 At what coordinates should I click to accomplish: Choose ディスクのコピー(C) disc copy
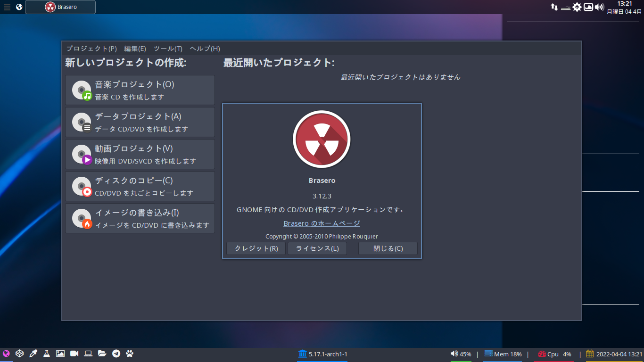(140, 186)
